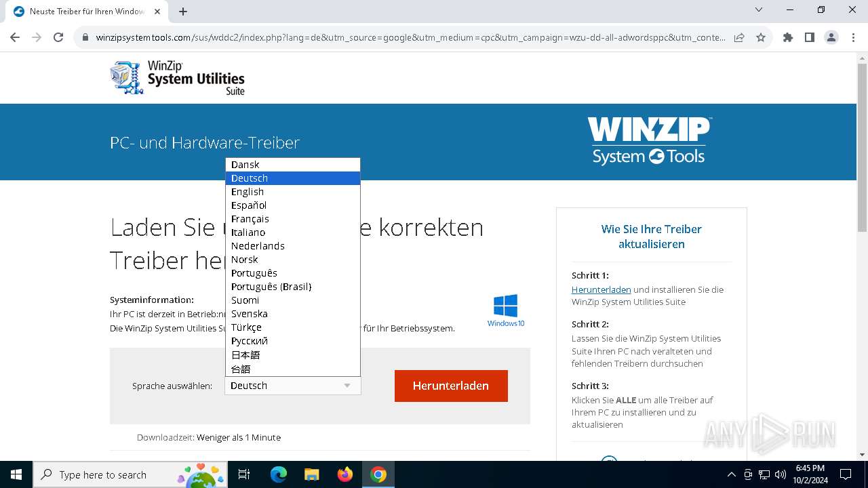Pick Italiano from the language list
Viewport: 868px width, 488px height.
pos(293,232)
